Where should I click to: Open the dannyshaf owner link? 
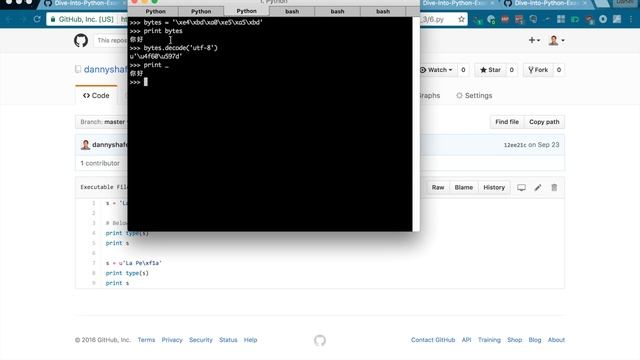coord(106,69)
